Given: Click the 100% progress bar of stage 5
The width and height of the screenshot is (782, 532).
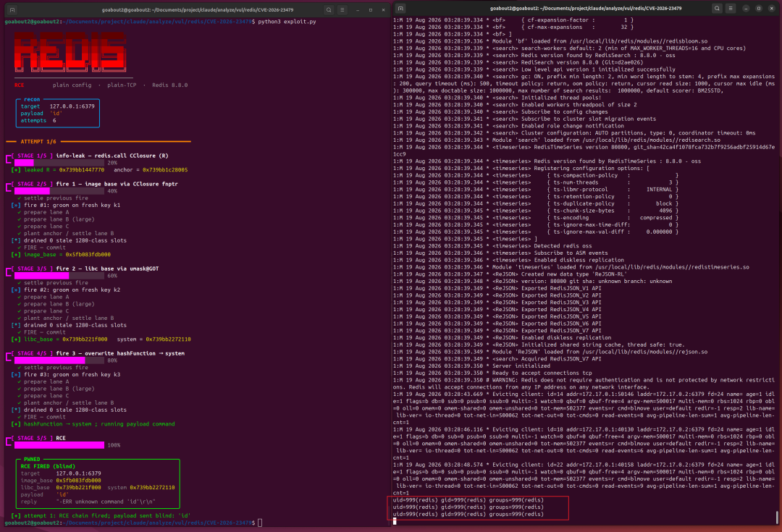Looking at the screenshot, I should tap(59, 445).
